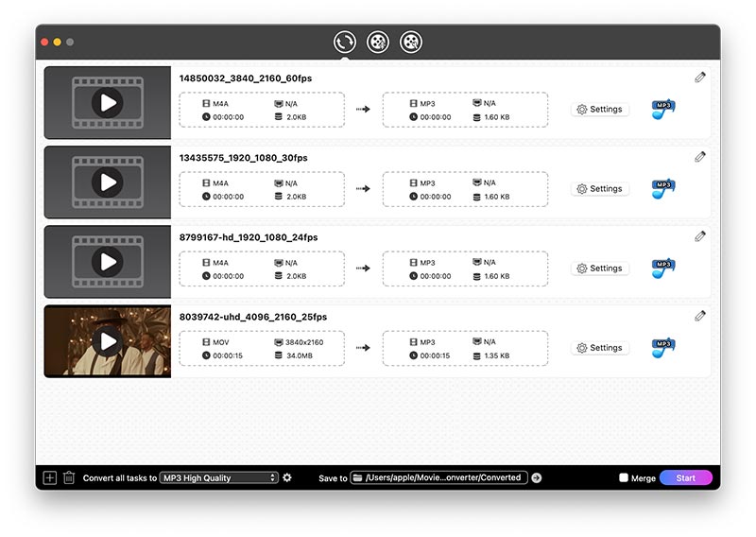756x537 pixels.
Task: Click pencil icon for 13435575_1920_1080_30fps
Action: [699, 157]
